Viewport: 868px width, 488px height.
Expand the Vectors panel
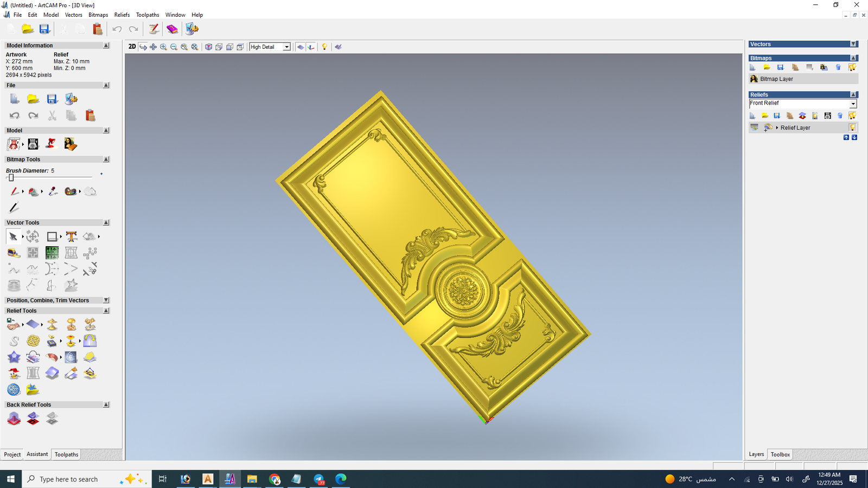(x=853, y=44)
